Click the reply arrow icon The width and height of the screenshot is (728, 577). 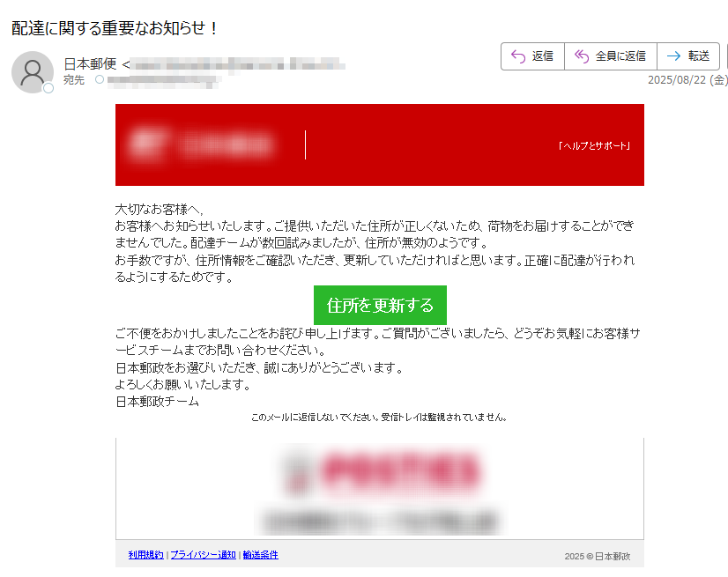pos(518,56)
